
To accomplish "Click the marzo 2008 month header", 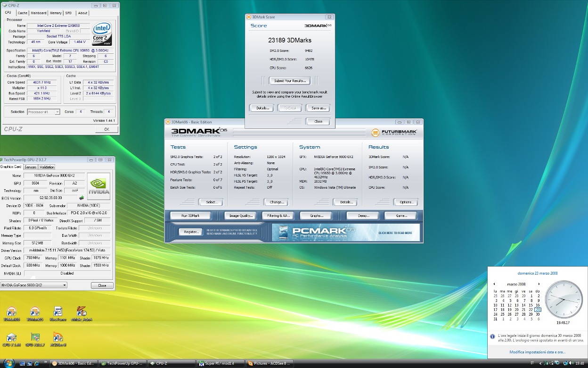I will coord(516,284).
